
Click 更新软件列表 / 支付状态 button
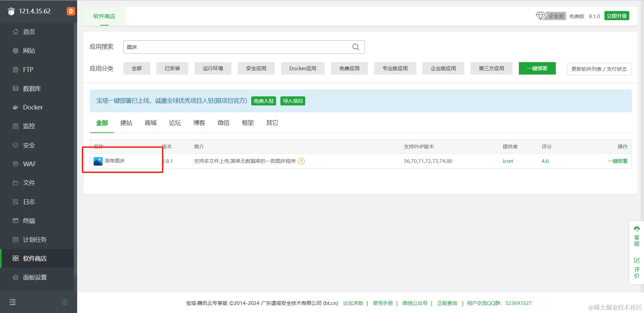(599, 69)
